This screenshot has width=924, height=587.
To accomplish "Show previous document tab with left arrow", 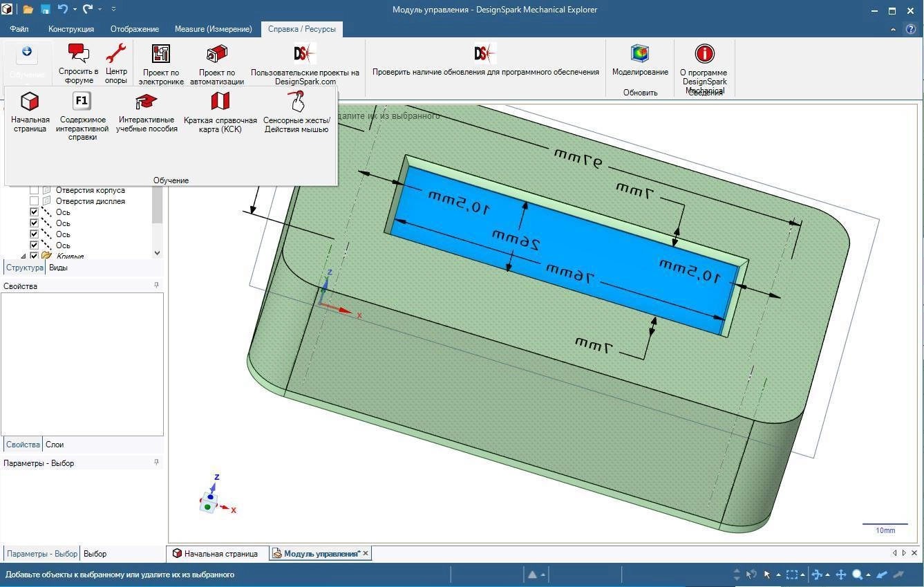I will click(895, 553).
